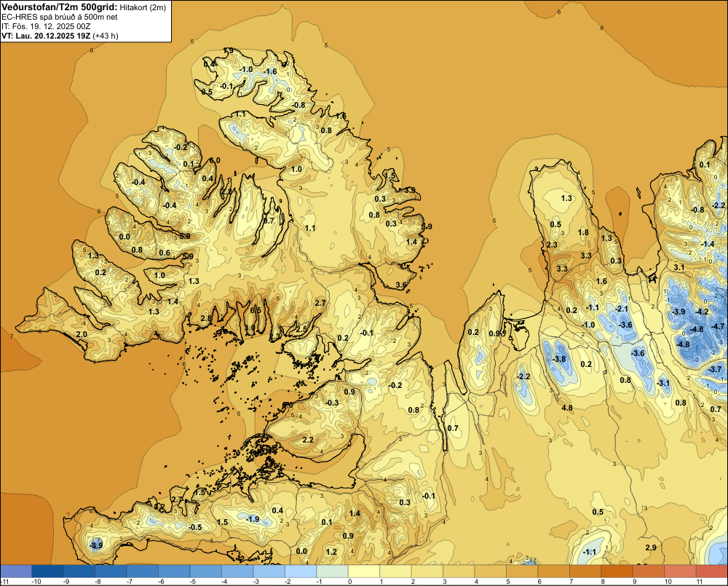728x586 pixels.
Task: Click the 'VT: Lau. 20.12.2025 19Z' valid time
Action: point(46,36)
